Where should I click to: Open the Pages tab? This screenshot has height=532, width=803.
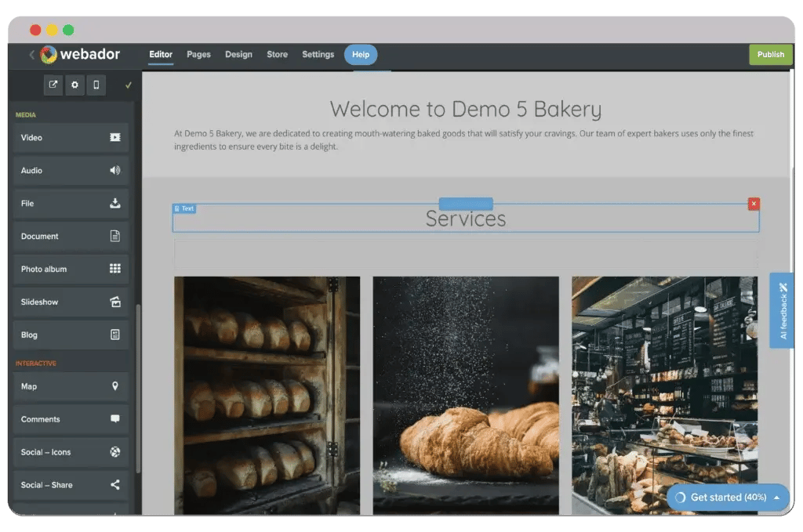click(198, 55)
